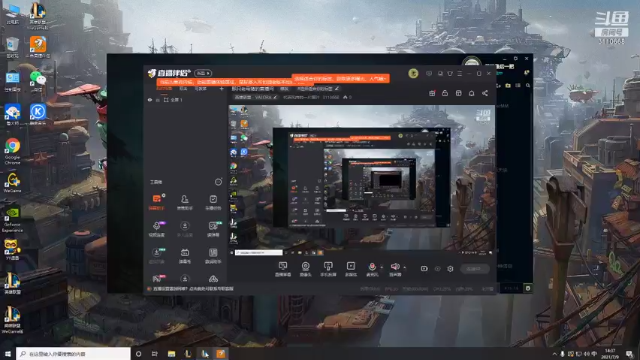Open the notification center in system tray
Viewport: 640px width, 360px height.
[630, 354]
